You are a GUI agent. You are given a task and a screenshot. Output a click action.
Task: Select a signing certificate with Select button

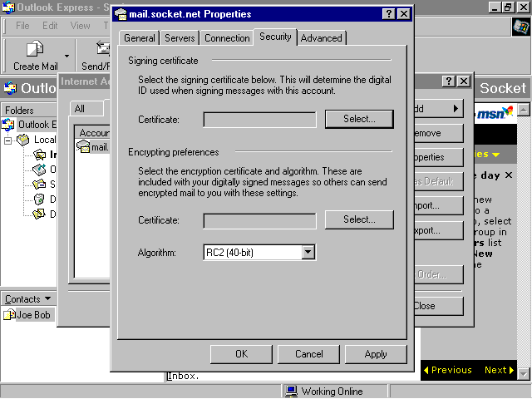click(359, 119)
